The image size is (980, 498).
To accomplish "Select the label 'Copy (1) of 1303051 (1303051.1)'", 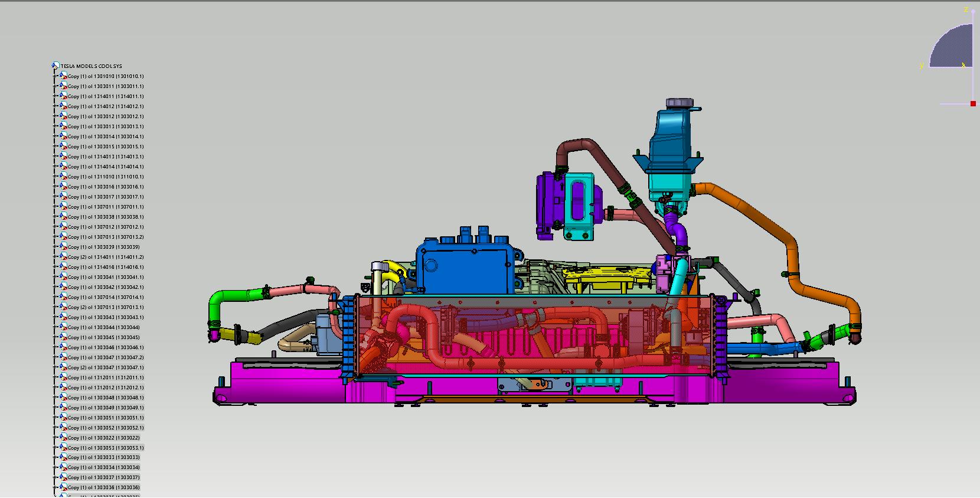I will (x=106, y=418).
